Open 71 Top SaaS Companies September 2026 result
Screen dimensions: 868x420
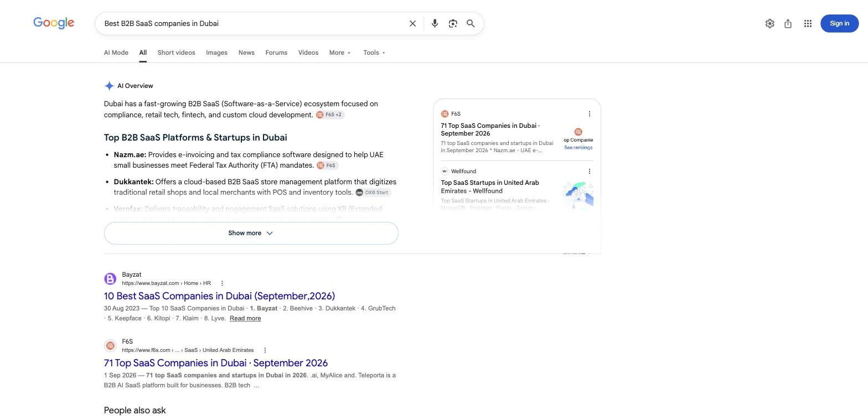coord(216,363)
